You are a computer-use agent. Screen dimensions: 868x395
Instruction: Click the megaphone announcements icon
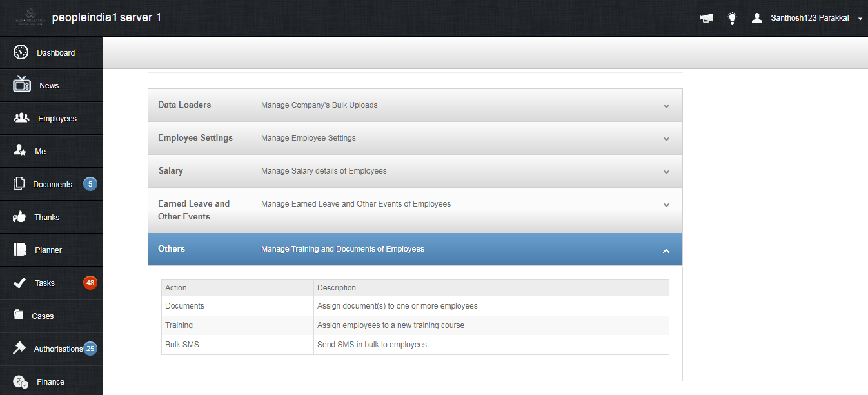(707, 18)
